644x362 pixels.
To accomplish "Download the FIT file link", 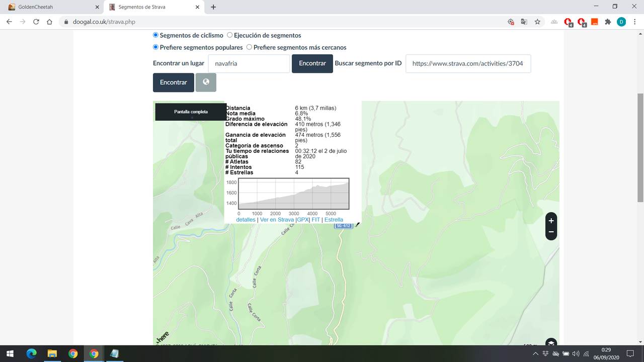I will 315,220.
